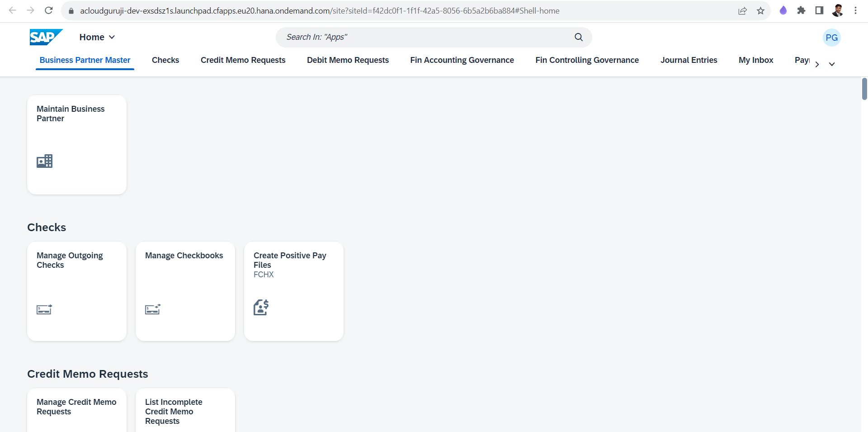Expand the Home navigation dropdown
This screenshot has width=868, height=432.
pos(97,37)
